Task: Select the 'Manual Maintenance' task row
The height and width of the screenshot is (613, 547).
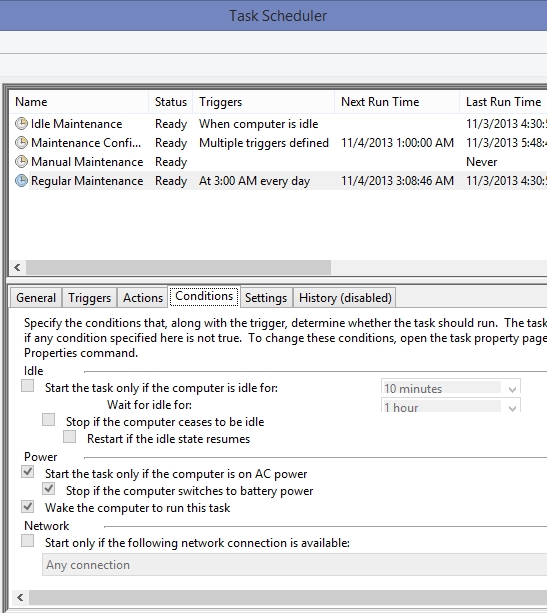Action: pyautogui.click(x=278, y=161)
